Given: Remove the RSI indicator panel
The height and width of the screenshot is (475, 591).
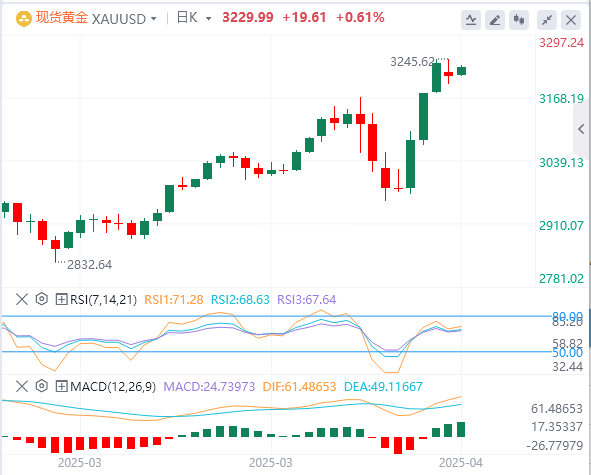Looking at the screenshot, I should coord(22,300).
